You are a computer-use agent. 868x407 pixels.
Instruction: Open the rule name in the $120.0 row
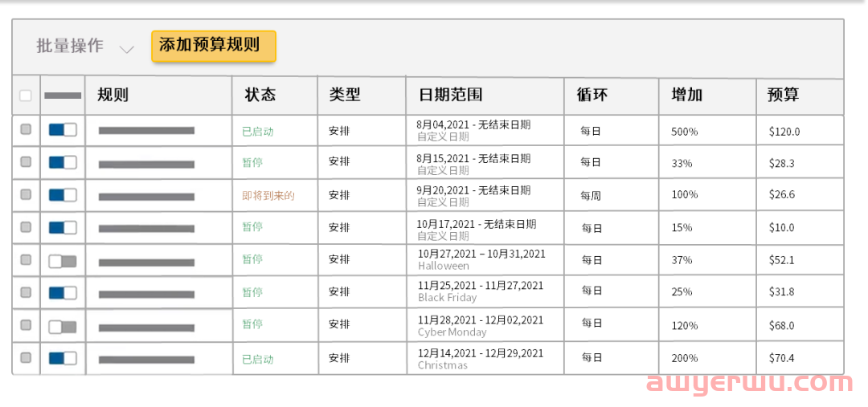[147, 131]
